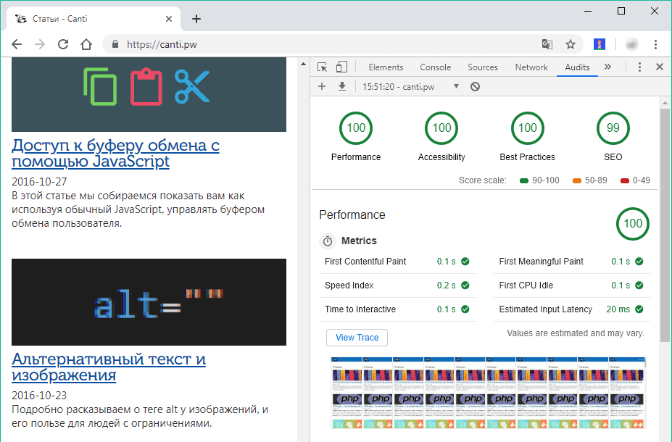Viewport: 672px width, 442px height.
Task: Open the Альтернативный текст и изображения article link
Action: (108, 367)
